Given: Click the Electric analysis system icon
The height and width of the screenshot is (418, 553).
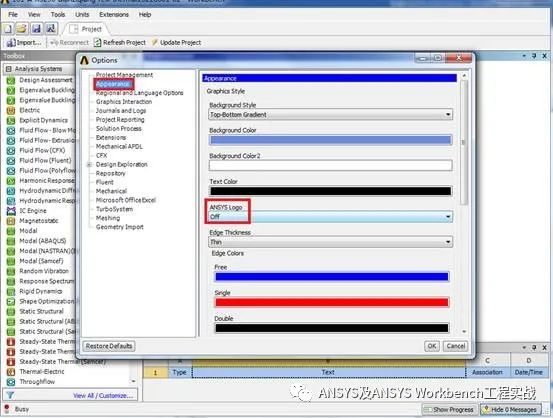Looking at the screenshot, I should point(11,110).
